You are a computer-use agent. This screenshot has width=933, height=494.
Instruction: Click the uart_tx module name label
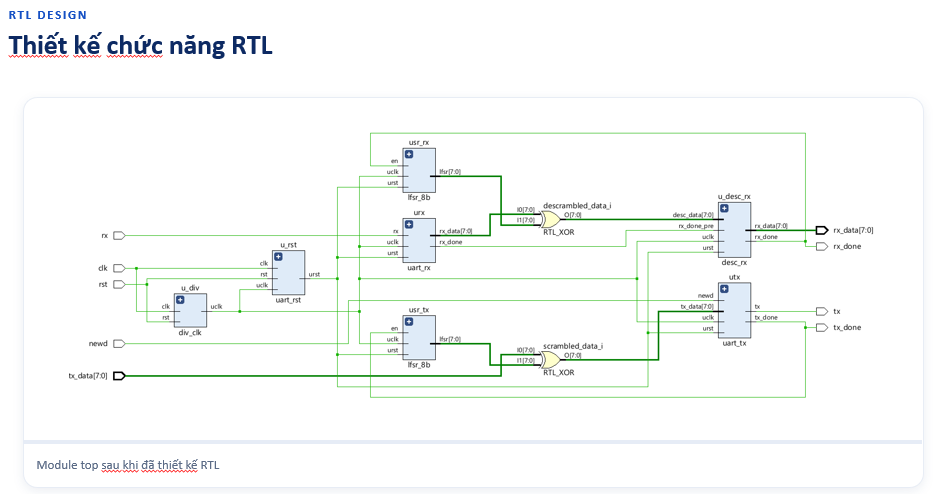pos(734,343)
